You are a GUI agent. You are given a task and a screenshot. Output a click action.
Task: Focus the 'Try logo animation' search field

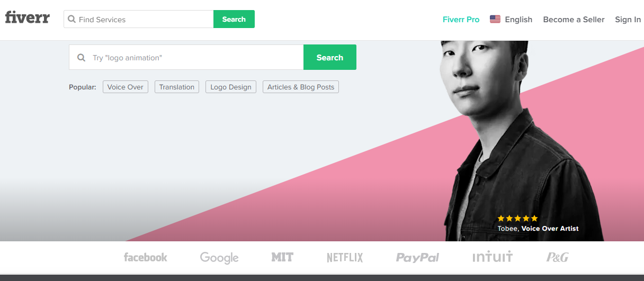(186, 57)
